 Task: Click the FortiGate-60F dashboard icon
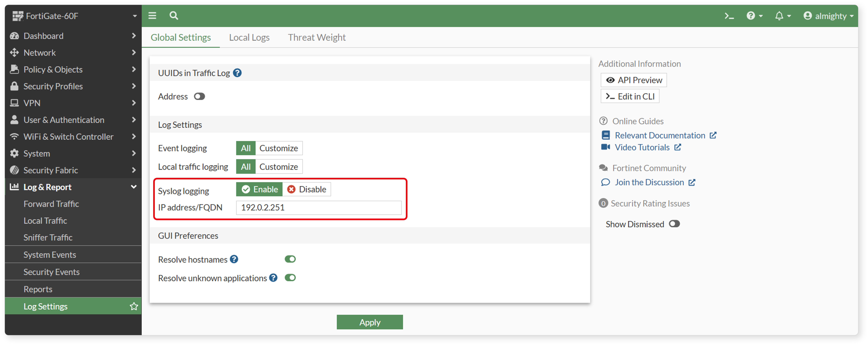(15, 15)
